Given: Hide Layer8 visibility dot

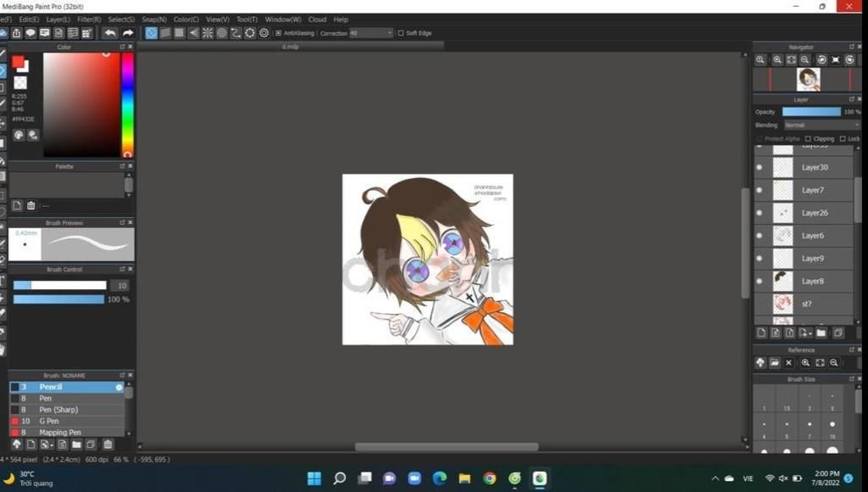Looking at the screenshot, I should [x=759, y=281].
